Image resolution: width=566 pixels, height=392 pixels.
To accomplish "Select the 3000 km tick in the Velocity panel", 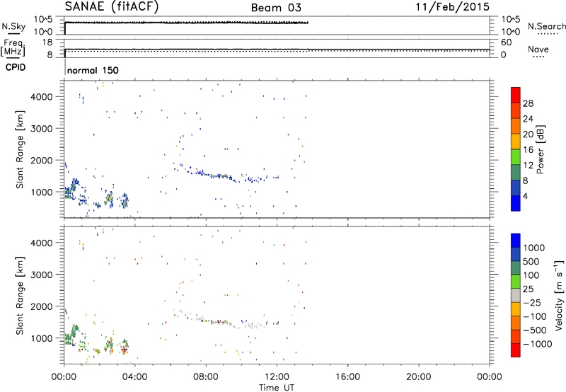I will [41, 275].
